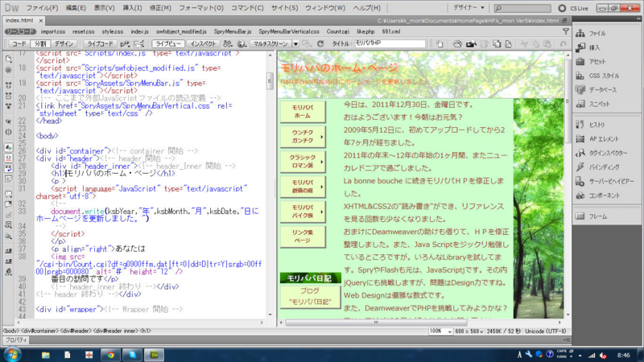Toggle 分割 split view
Image resolution: width=644 pixels, height=362 pixels.
pyautogui.click(x=40, y=43)
